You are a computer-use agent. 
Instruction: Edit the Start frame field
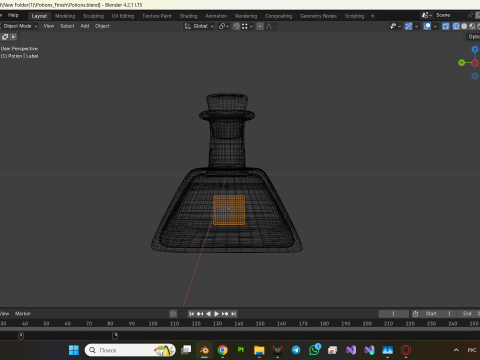[439, 314]
